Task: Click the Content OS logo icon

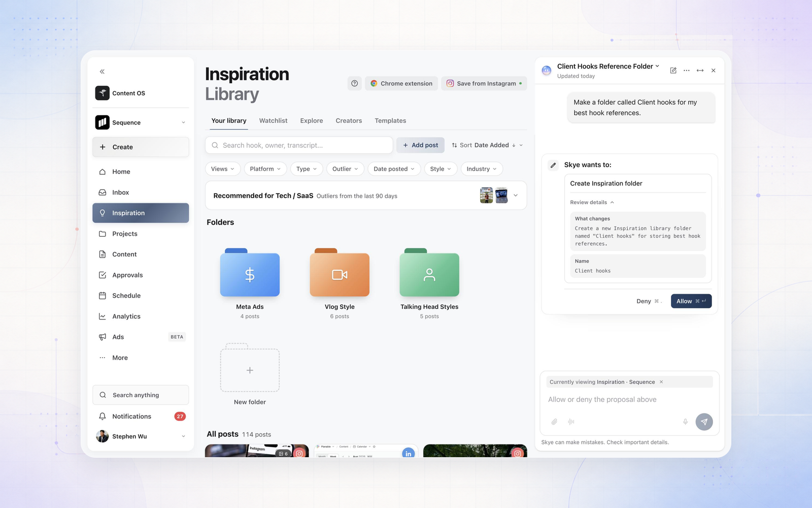Action: [103, 93]
